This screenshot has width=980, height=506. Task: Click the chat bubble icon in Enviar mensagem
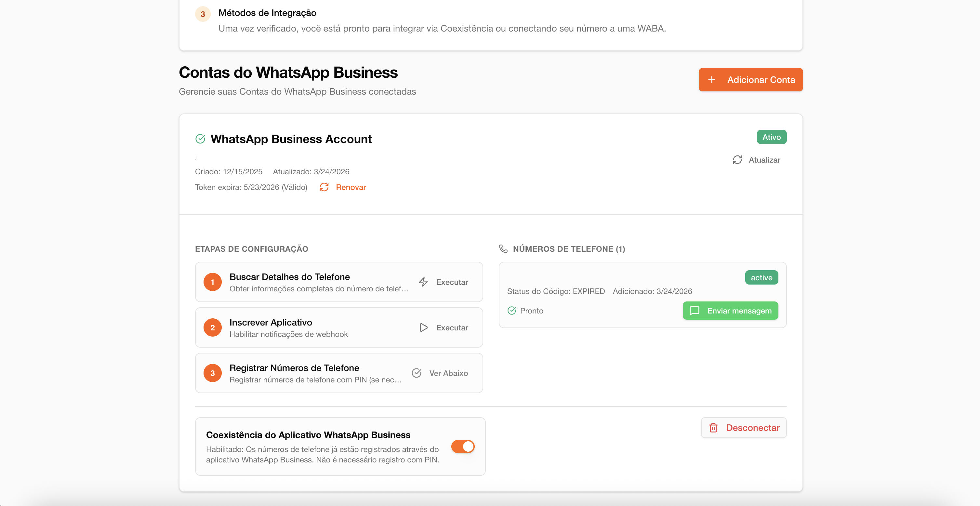[x=694, y=311]
